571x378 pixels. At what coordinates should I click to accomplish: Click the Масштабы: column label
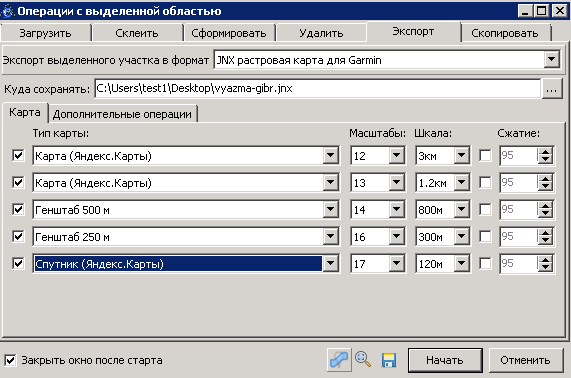[377, 134]
